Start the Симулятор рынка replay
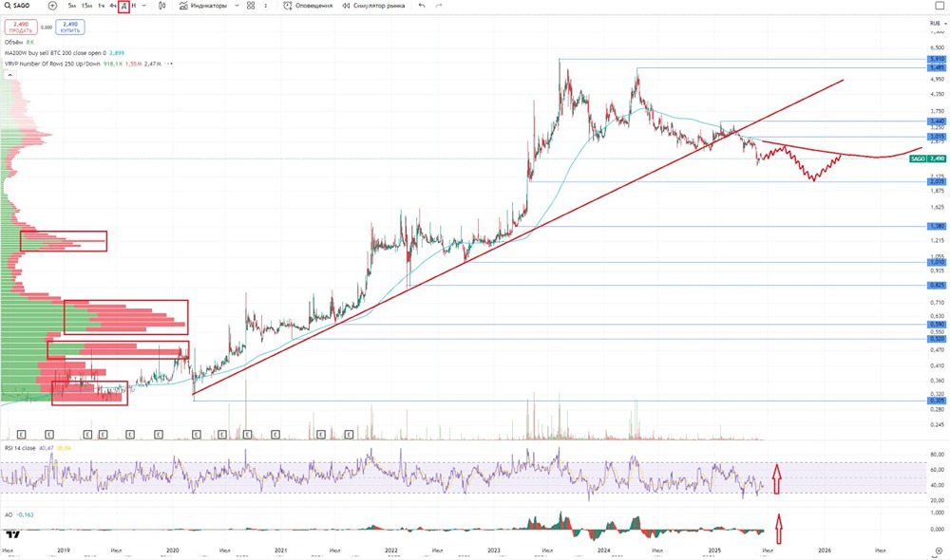The width and height of the screenshot is (950, 560). click(x=373, y=6)
